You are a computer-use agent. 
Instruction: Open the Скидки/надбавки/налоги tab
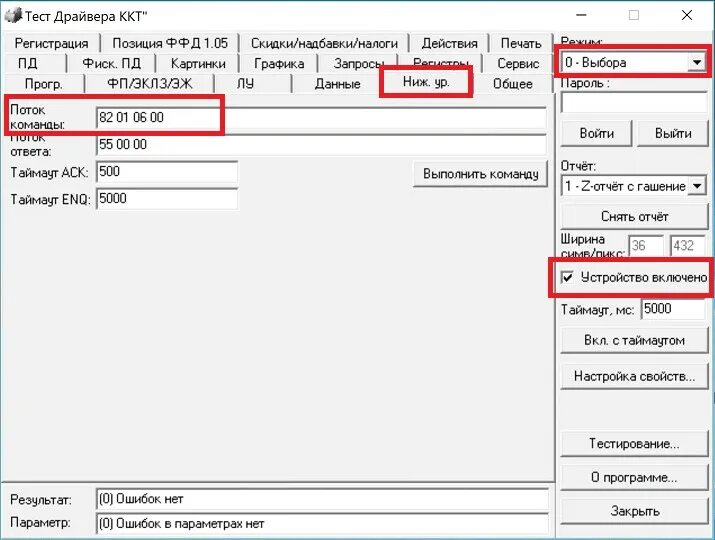coord(324,43)
